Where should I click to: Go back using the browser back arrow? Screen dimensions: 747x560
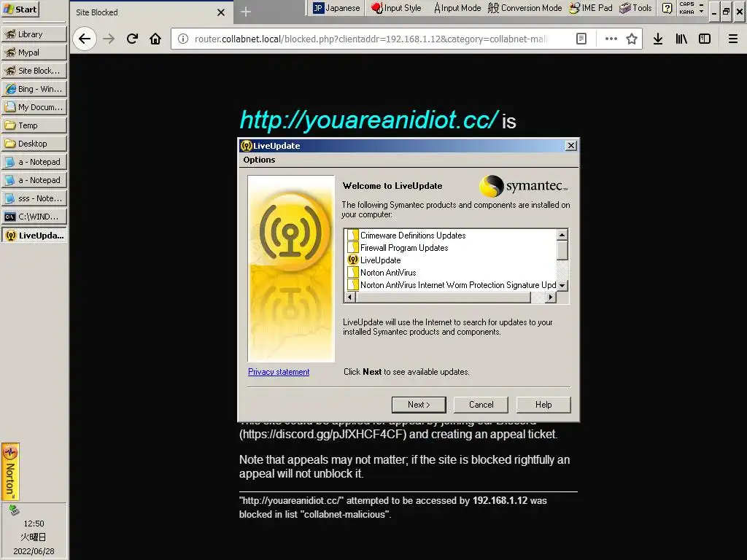[x=85, y=39]
